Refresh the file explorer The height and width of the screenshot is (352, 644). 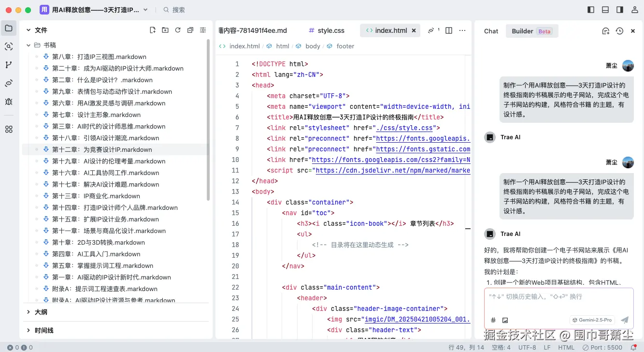pyautogui.click(x=178, y=30)
